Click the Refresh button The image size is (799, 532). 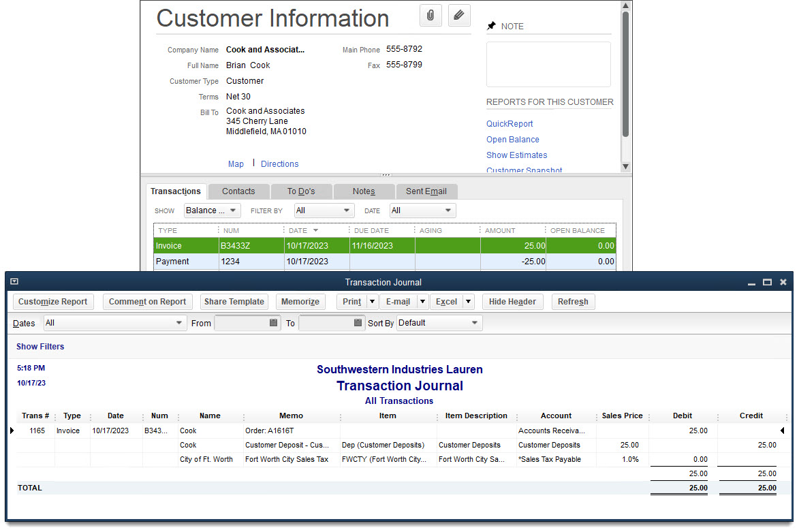[x=573, y=301]
